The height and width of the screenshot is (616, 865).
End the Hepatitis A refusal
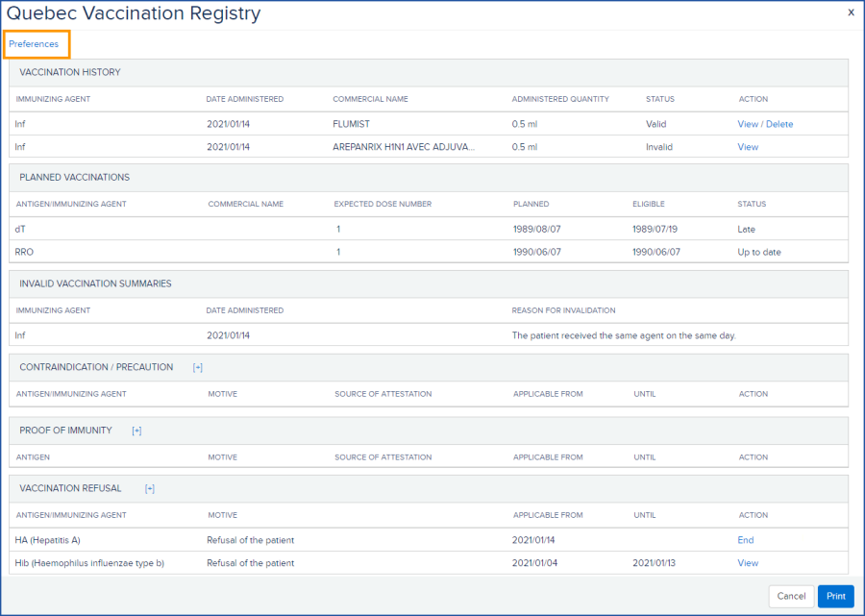point(746,540)
